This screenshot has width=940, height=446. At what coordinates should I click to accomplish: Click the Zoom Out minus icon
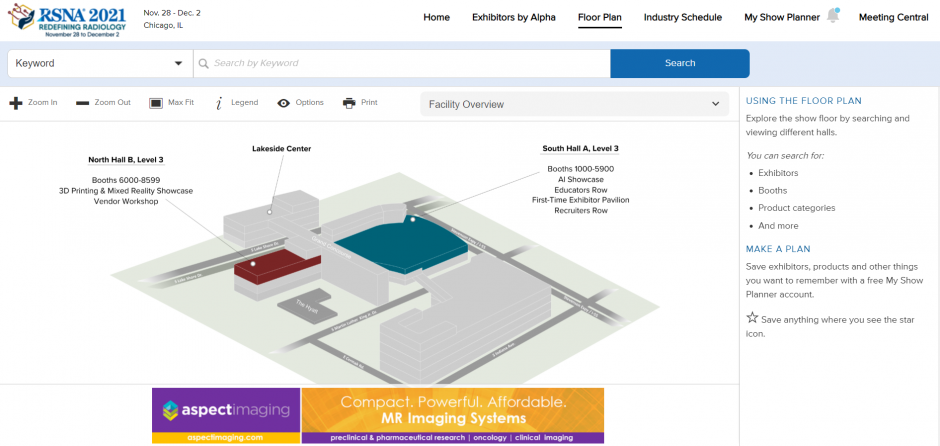point(82,103)
